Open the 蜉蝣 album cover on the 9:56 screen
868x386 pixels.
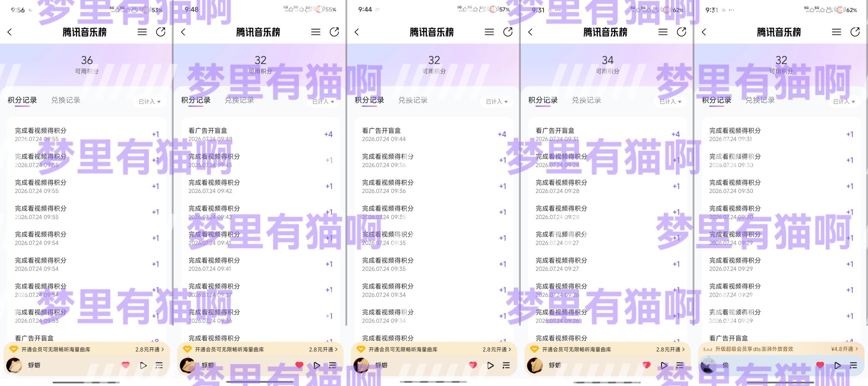[x=14, y=365]
